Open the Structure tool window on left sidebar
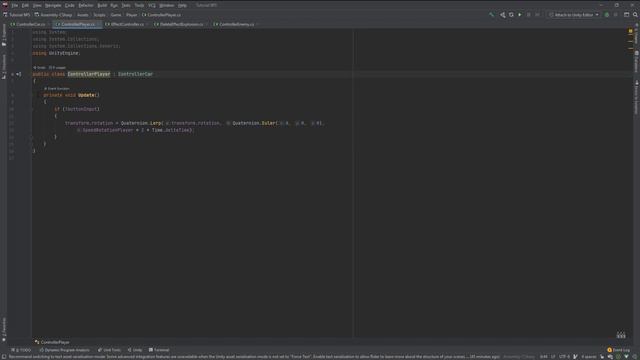 click(4, 66)
